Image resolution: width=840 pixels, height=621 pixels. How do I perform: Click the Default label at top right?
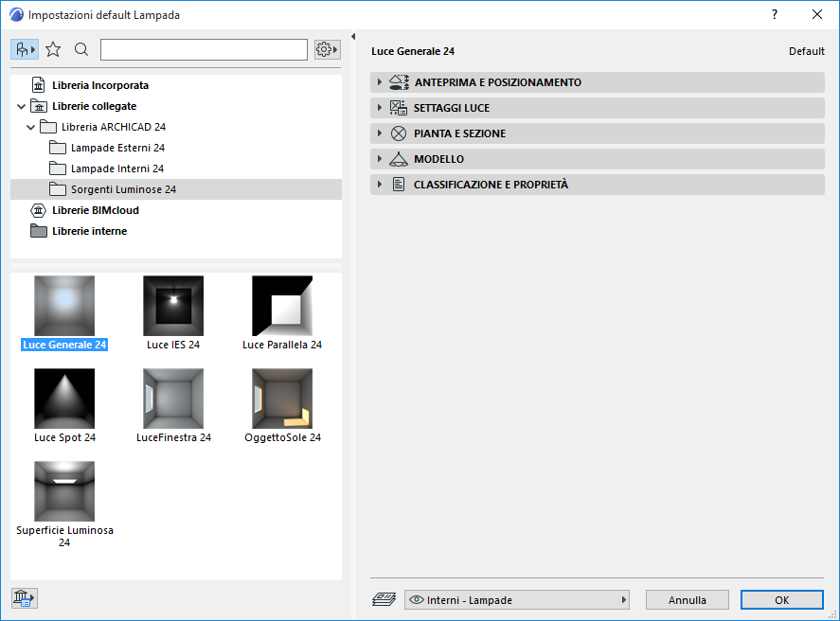pos(806,51)
